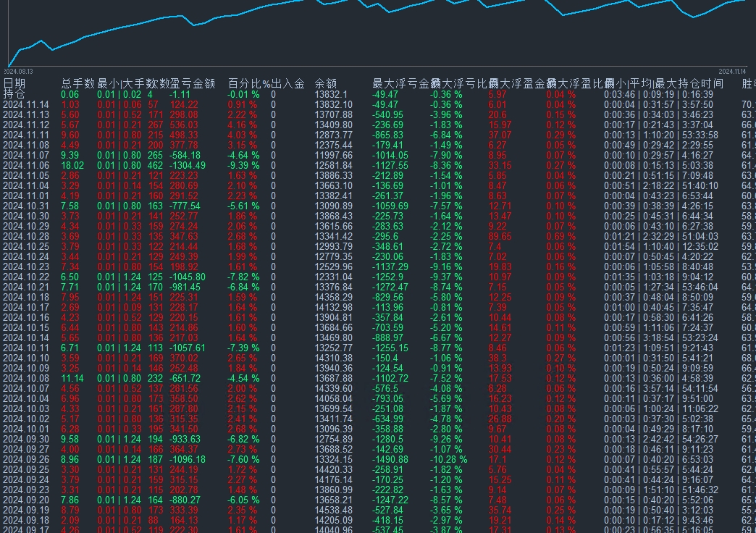
Task: Click the floating loss -1127.55
Action: [x=390, y=165]
